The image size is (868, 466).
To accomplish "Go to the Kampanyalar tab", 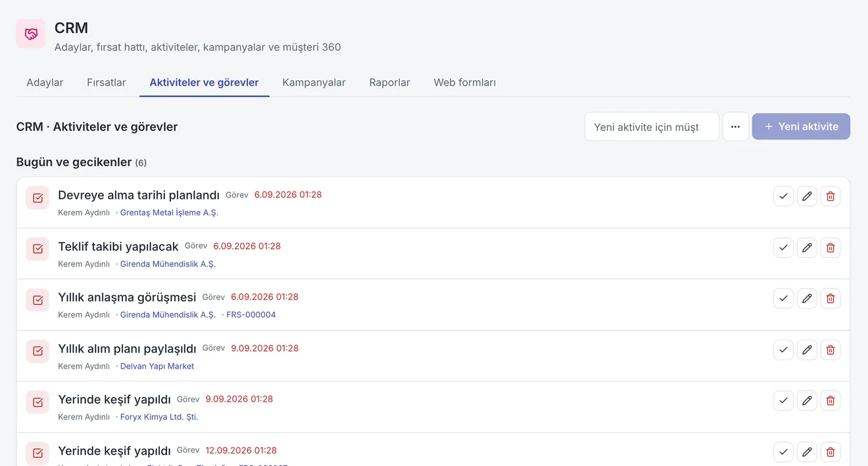I will 314,82.
